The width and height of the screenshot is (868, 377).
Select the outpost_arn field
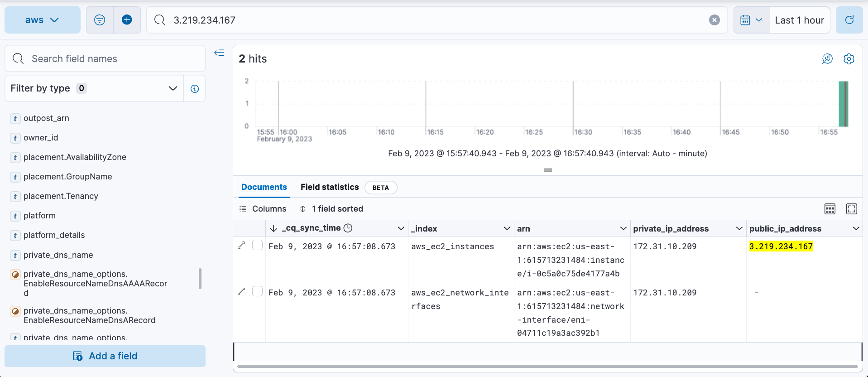(46, 118)
